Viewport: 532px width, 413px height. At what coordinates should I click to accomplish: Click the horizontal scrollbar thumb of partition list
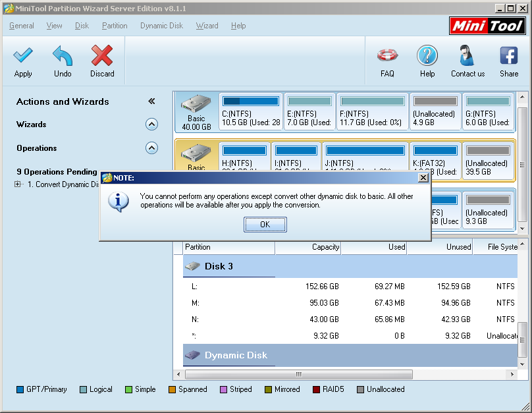[x=298, y=374]
